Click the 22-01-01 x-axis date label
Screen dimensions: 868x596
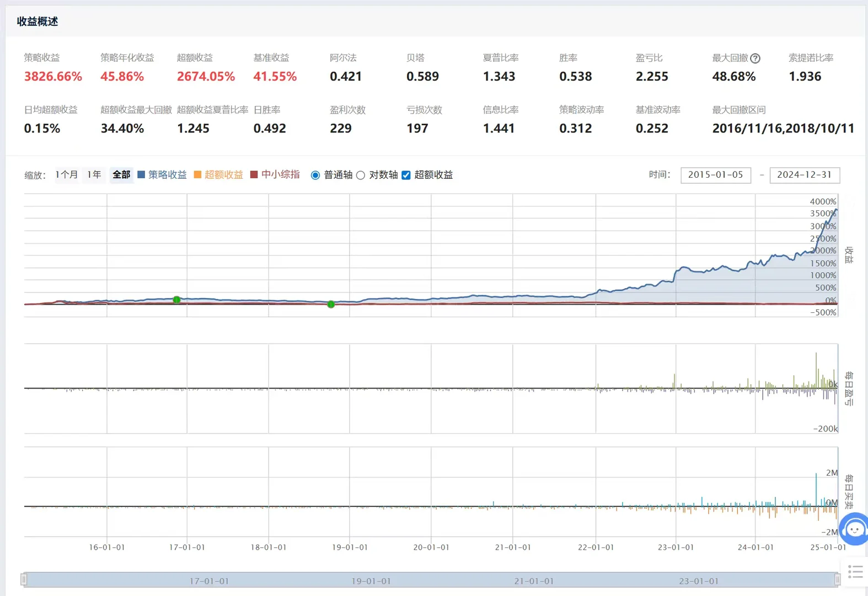tap(596, 547)
